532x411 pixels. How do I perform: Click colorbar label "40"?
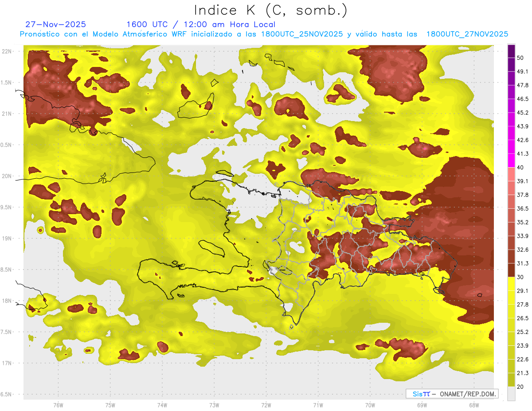click(x=521, y=168)
